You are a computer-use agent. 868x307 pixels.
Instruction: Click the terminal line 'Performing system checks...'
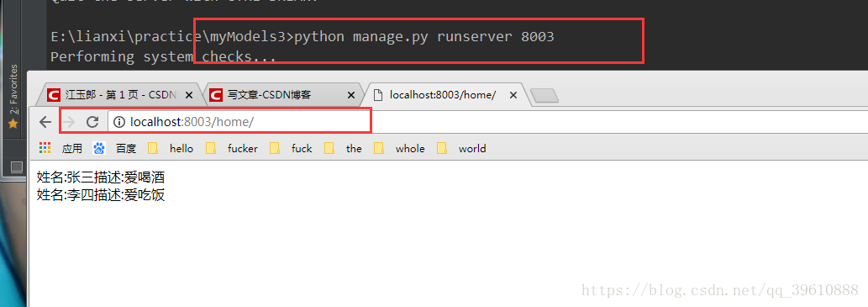pos(163,56)
